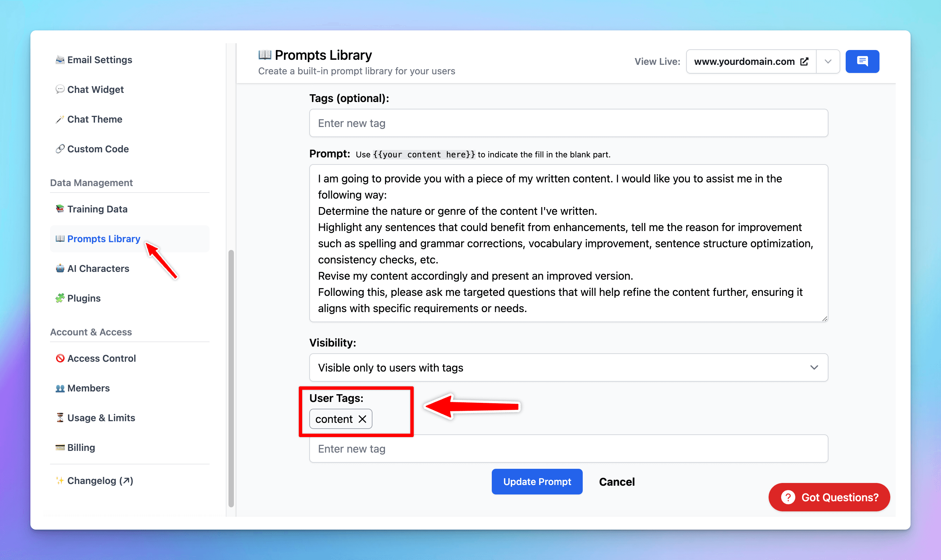
Task: Open the Visibility dropdown menu
Action: tap(568, 367)
